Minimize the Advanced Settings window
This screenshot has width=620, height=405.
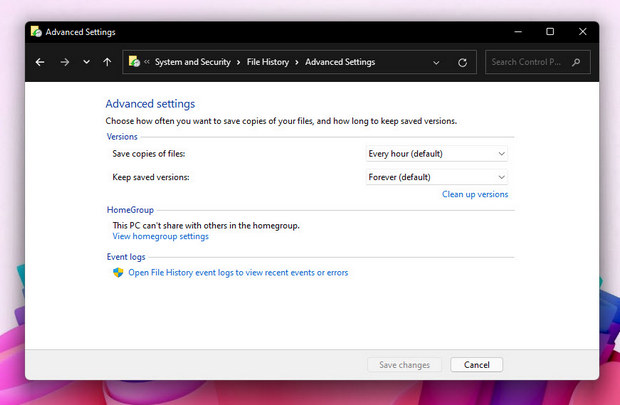518,32
